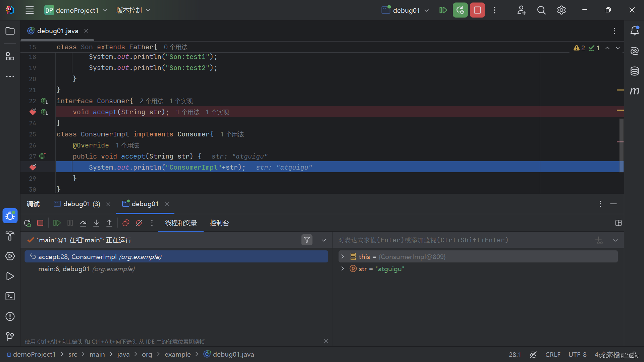
Task: Open debug01 run configuration dropdown
Action: pos(405,10)
